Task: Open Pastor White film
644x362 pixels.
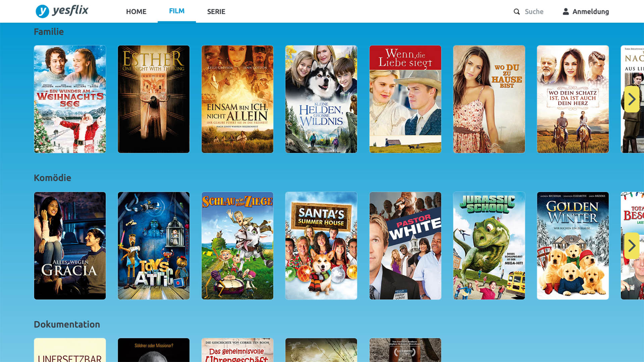Action: coord(405,246)
